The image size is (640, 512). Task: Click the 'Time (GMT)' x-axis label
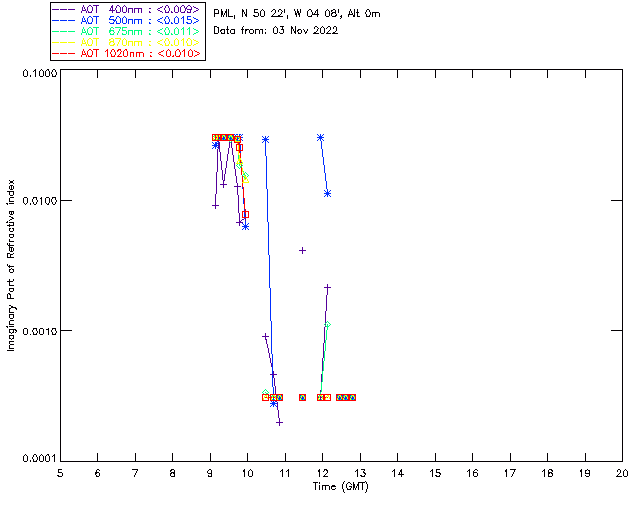(340, 487)
